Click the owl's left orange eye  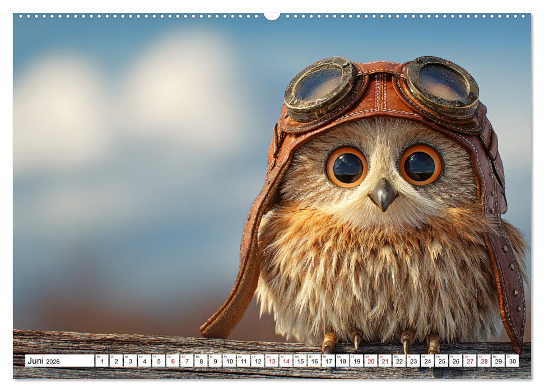347,167
